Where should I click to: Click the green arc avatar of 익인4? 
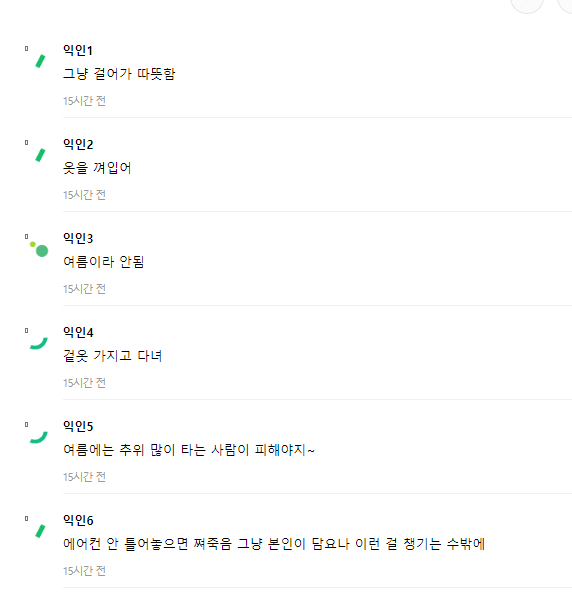point(39,343)
